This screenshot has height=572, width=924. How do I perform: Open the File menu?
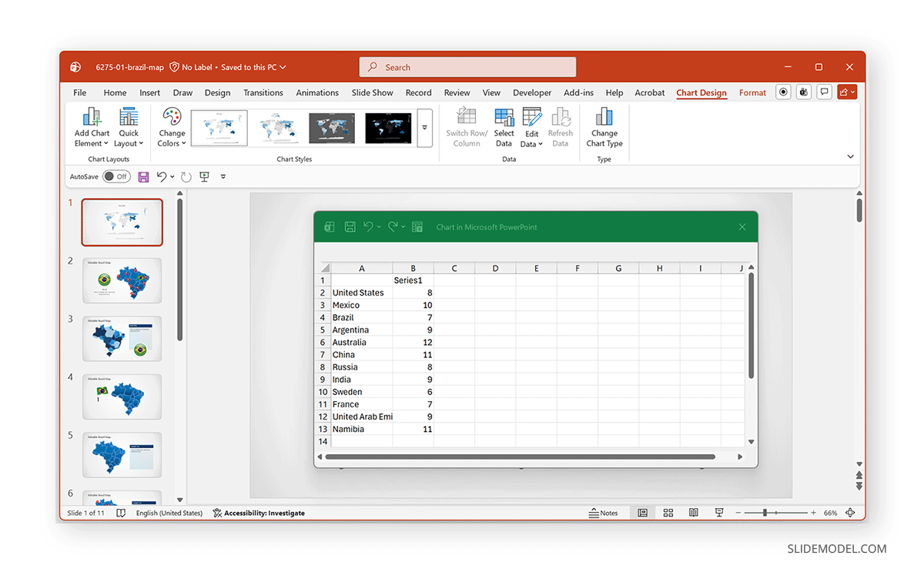[80, 92]
